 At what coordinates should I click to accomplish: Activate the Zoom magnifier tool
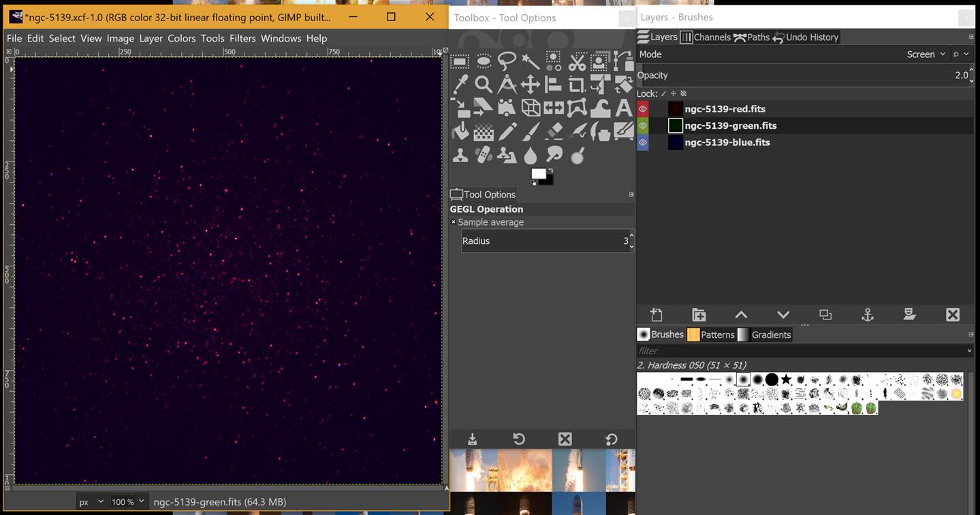tap(484, 84)
